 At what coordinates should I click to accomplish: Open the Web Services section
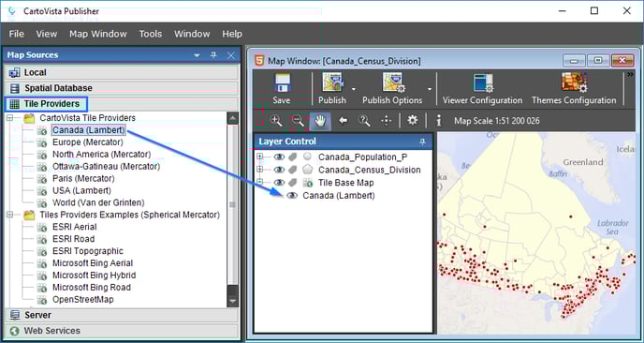tap(121, 331)
